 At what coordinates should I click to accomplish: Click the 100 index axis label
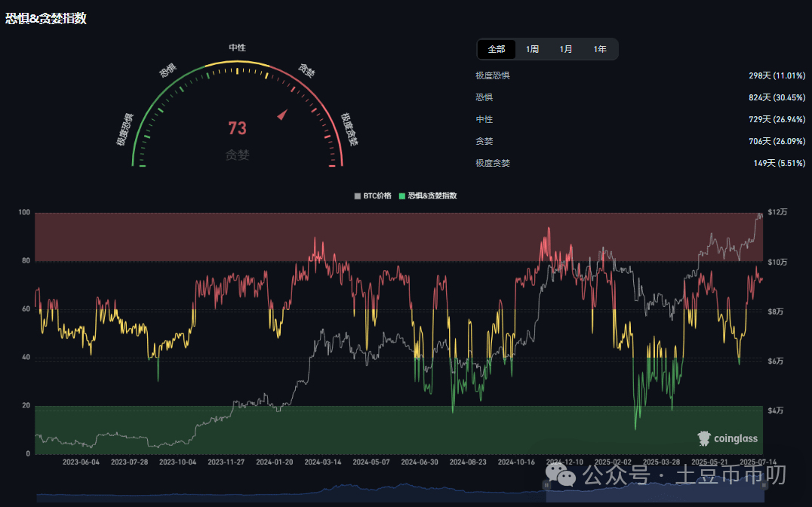click(x=24, y=212)
